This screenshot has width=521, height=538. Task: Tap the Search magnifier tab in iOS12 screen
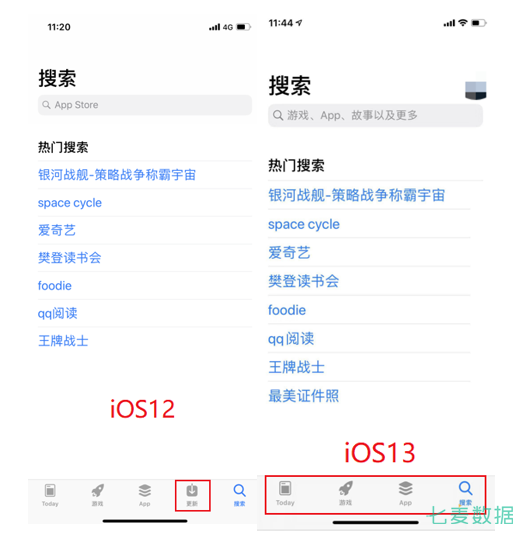pos(239,495)
